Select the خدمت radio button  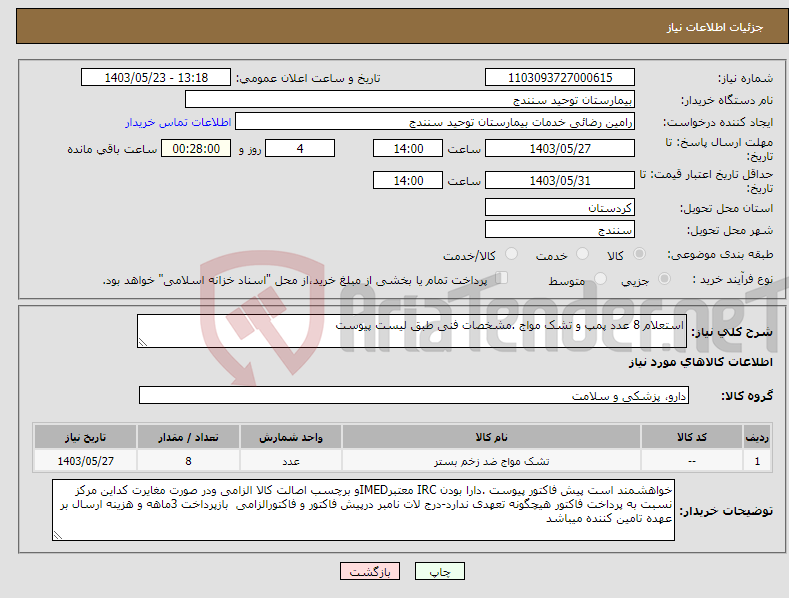(582, 254)
